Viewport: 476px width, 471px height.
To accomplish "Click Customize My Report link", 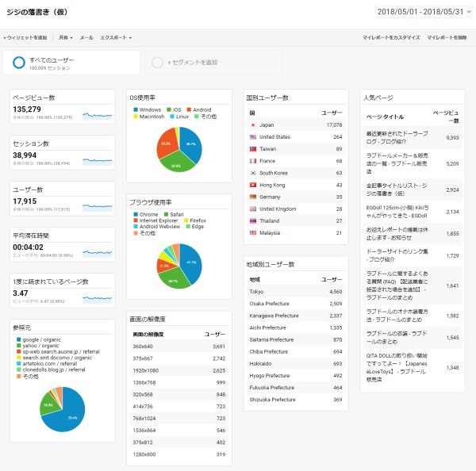I will (x=391, y=37).
